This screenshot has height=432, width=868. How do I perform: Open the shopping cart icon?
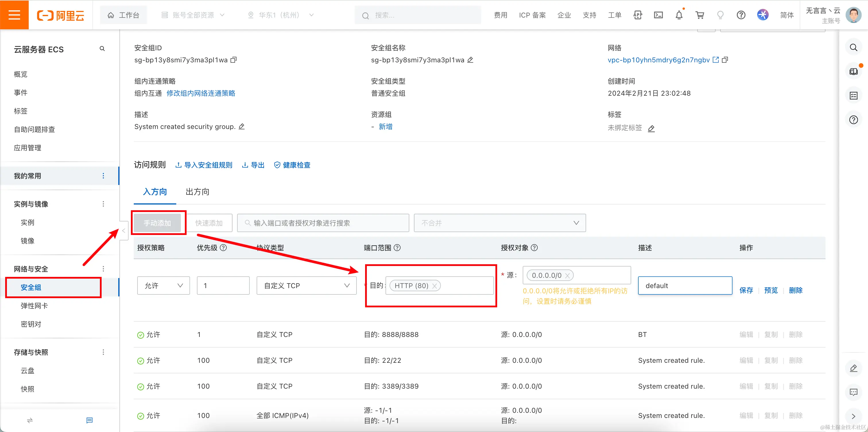[x=700, y=15]
